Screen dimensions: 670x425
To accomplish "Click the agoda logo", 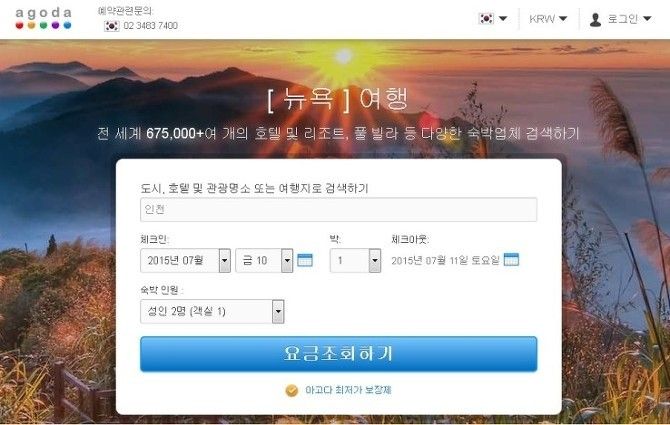I will [44, 18].
